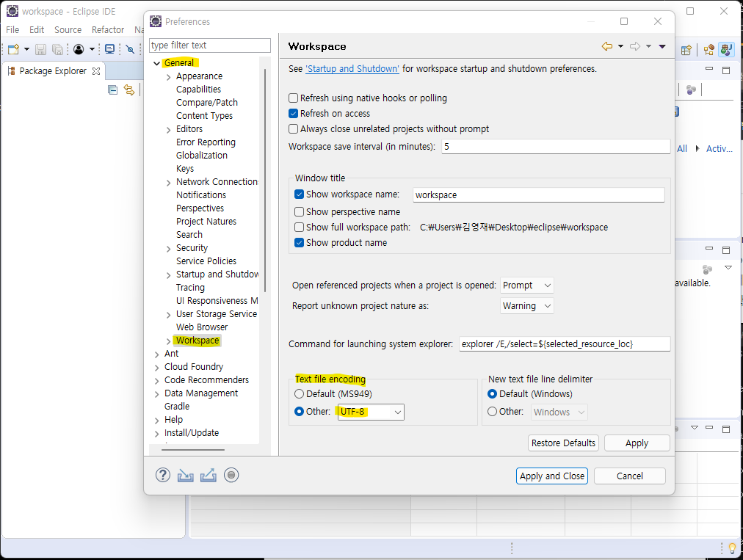743x560 pixels.
Task: Expand the Cloud Foundry node
Action: 157,368
